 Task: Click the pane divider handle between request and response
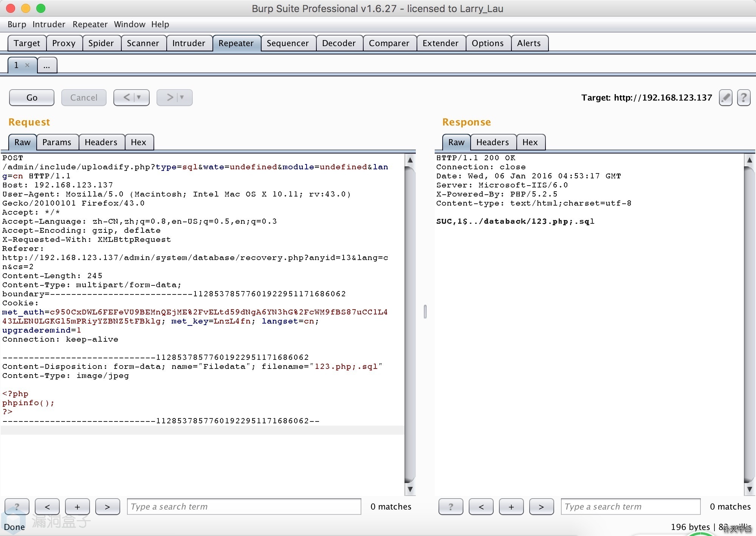click(x=425, y=312)
